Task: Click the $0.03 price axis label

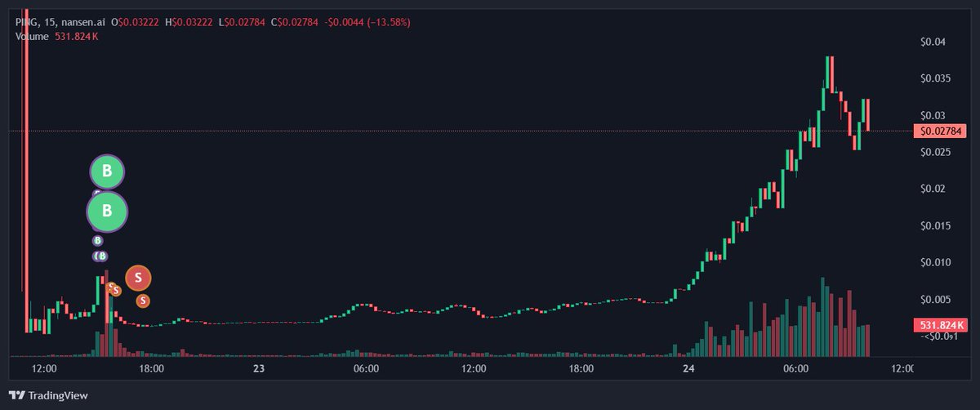Action: click(x=934, y=115)
